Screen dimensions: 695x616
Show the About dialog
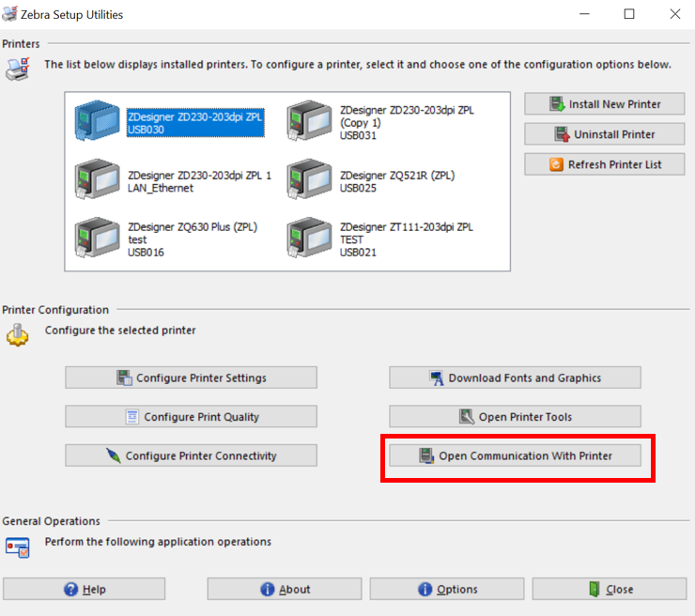285,589
